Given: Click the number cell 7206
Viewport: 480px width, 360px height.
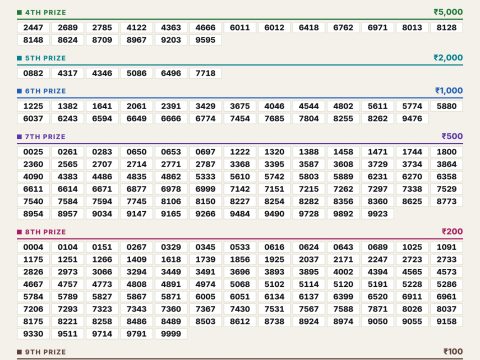Looking at the screenshot, I should point(33,309).
